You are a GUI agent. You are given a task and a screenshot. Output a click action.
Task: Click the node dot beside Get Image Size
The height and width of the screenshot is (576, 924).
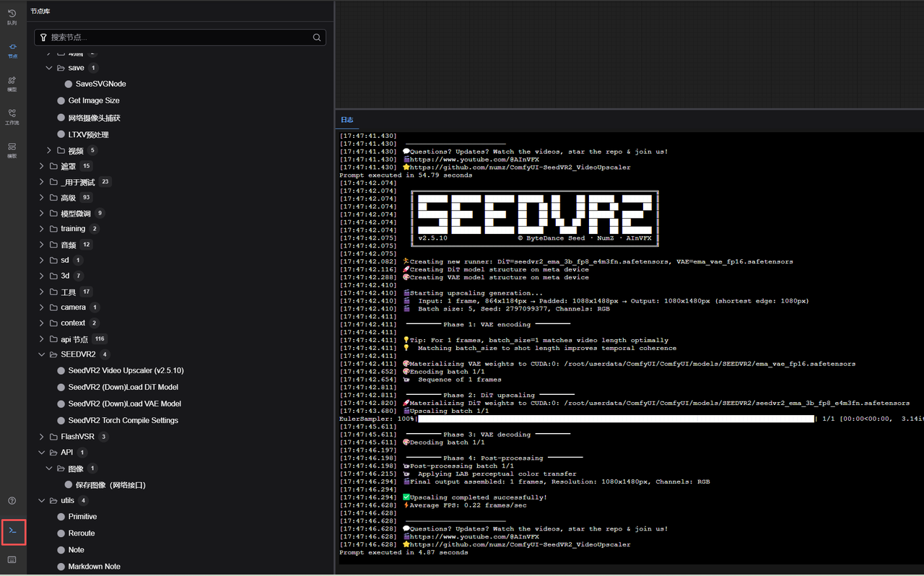[x=61, y=101]
